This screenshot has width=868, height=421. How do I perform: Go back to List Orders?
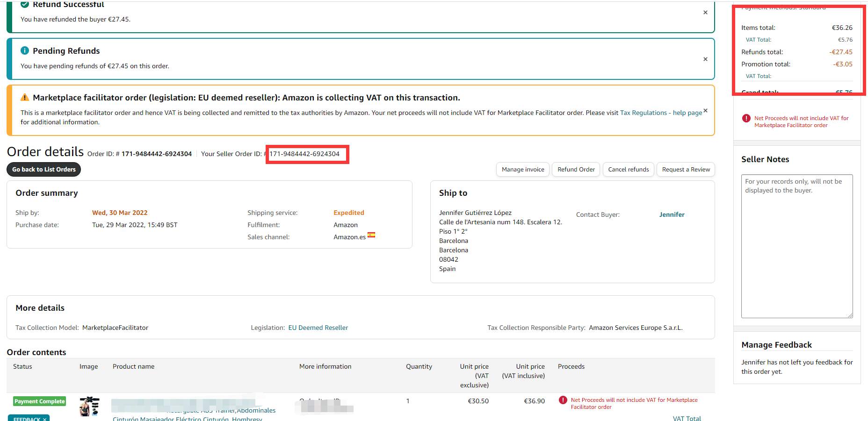[x=43, y=170]
